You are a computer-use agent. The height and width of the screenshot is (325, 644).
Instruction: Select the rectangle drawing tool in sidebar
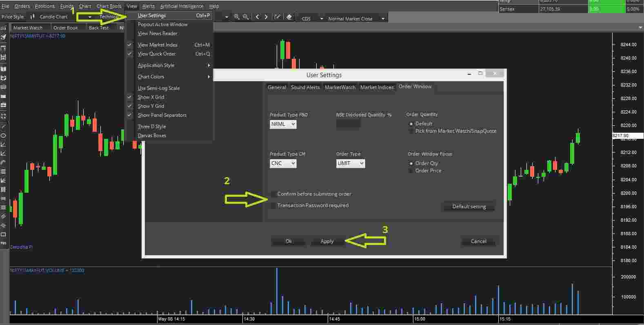coord(4,234)
